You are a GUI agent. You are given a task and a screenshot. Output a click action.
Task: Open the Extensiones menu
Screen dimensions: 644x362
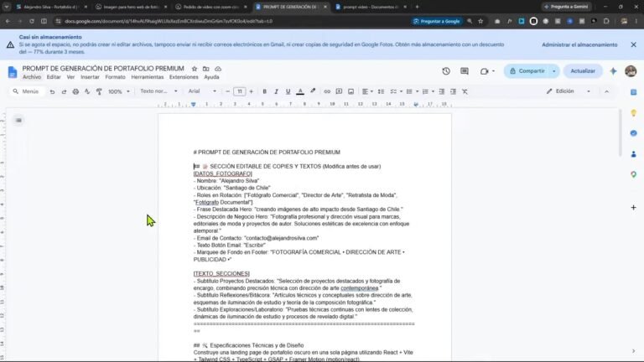coord(184,77)
